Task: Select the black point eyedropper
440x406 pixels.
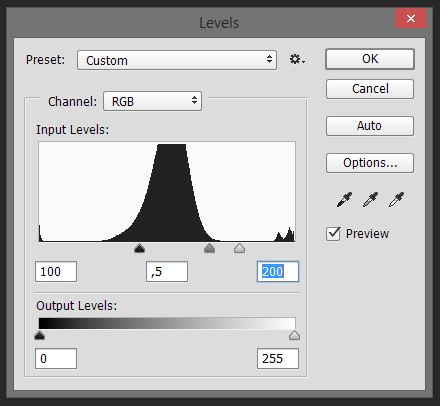Action: click(344, 199)
